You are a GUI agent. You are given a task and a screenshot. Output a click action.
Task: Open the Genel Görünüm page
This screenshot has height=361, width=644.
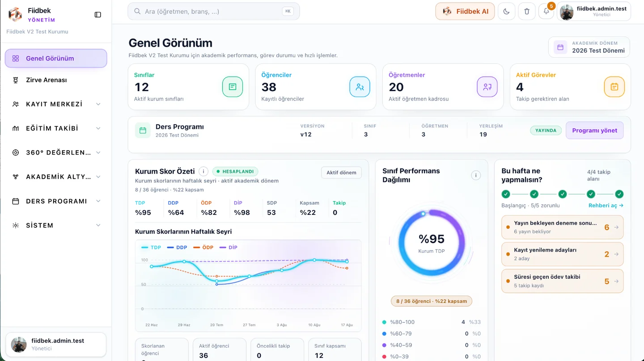(56, 59)
